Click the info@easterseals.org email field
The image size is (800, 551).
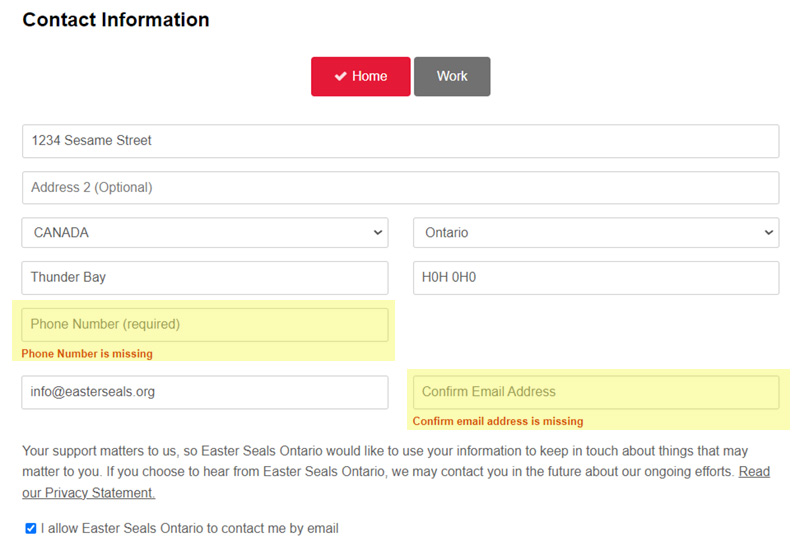pos(204,392)
